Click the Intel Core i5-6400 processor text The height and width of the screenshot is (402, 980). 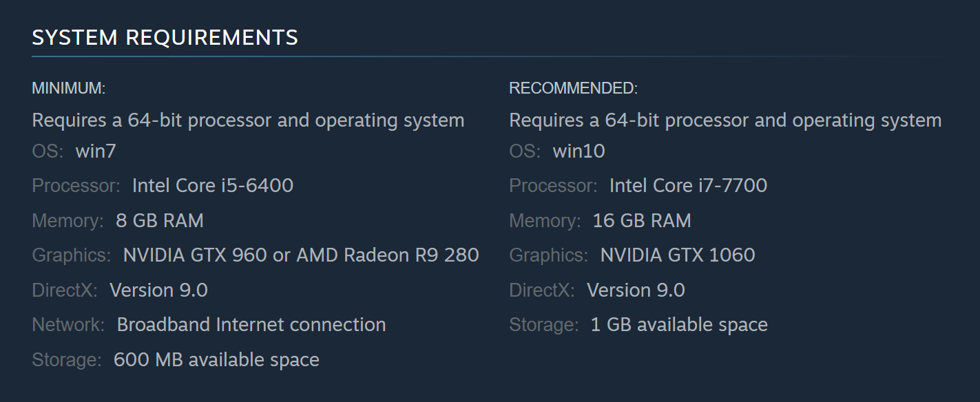click(213, 186)
